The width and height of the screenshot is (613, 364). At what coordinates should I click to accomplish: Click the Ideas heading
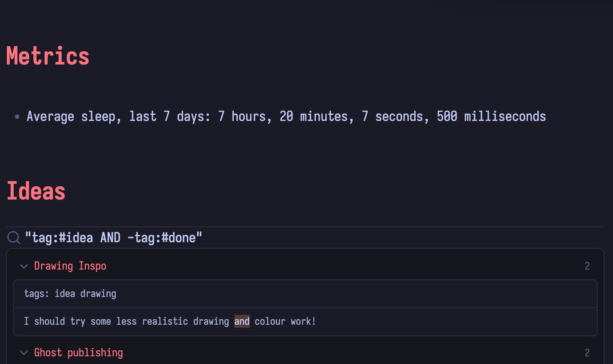click(36, 191)
